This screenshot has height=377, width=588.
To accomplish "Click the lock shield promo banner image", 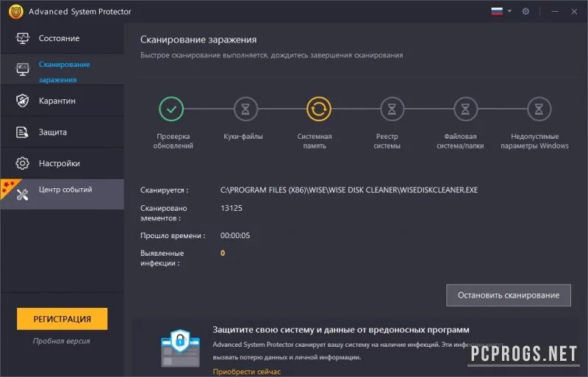I will [180, 348].
